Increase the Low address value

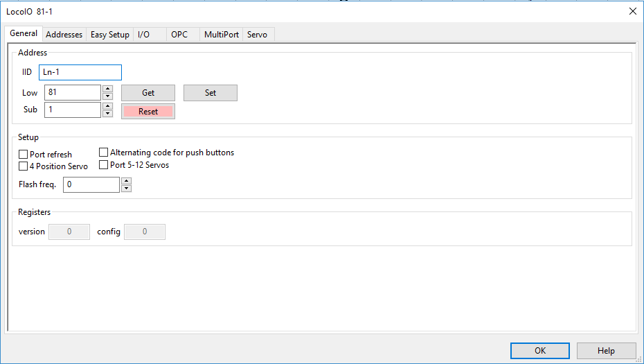[107, 89]
